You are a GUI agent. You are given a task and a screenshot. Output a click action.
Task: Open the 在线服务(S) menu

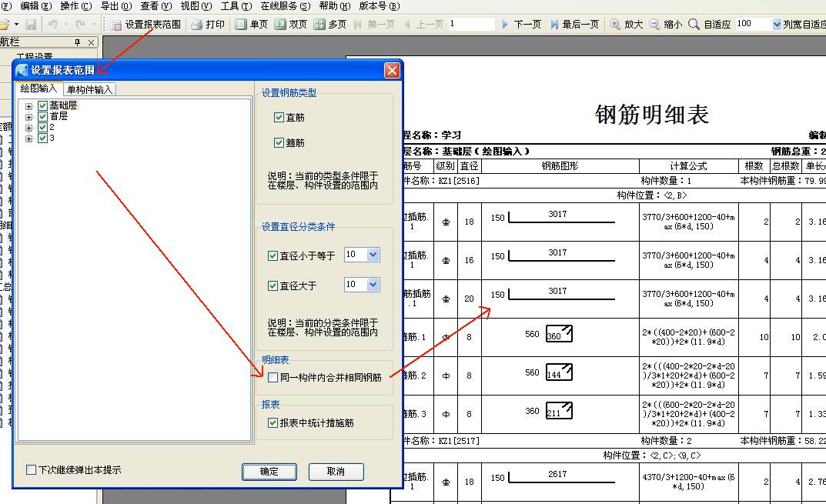(286, 6)
